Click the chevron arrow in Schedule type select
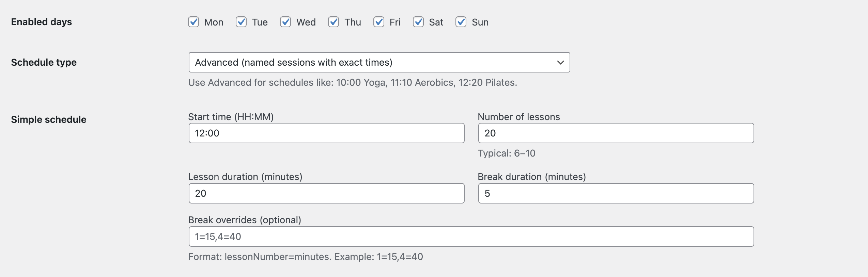868x277 pixels. 560,62
